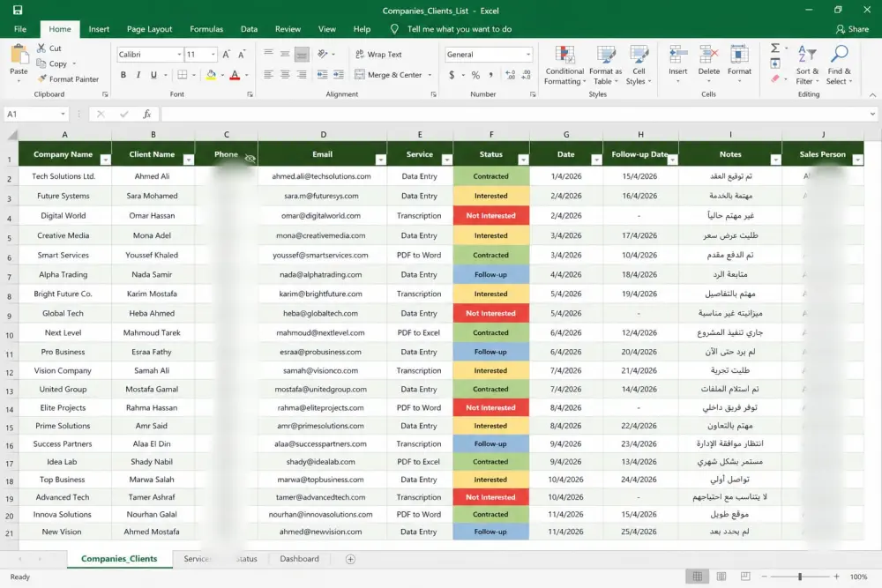Click the Clear eraser icon

pos(775,78)
